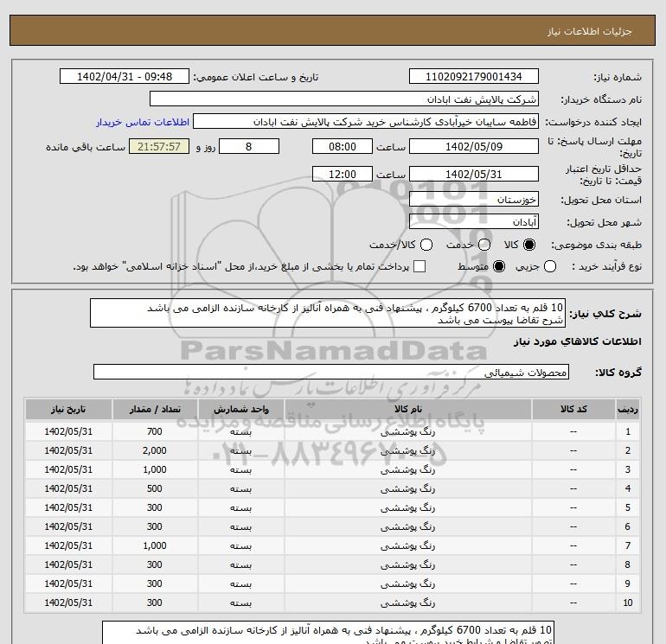Viewport: 666px width, 644px height.
Task: Choose the جزیی purchase process option
Action: [x=550, y=267]
